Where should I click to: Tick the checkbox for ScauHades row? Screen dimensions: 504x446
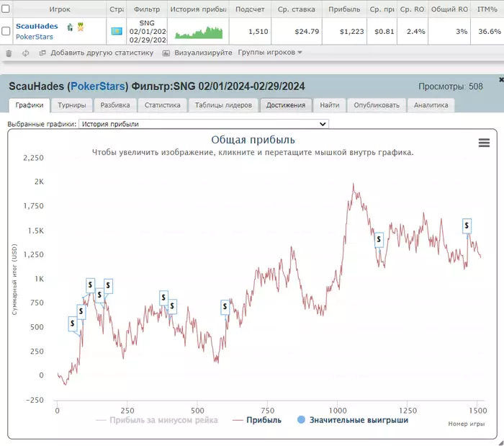tap(6, 31)
